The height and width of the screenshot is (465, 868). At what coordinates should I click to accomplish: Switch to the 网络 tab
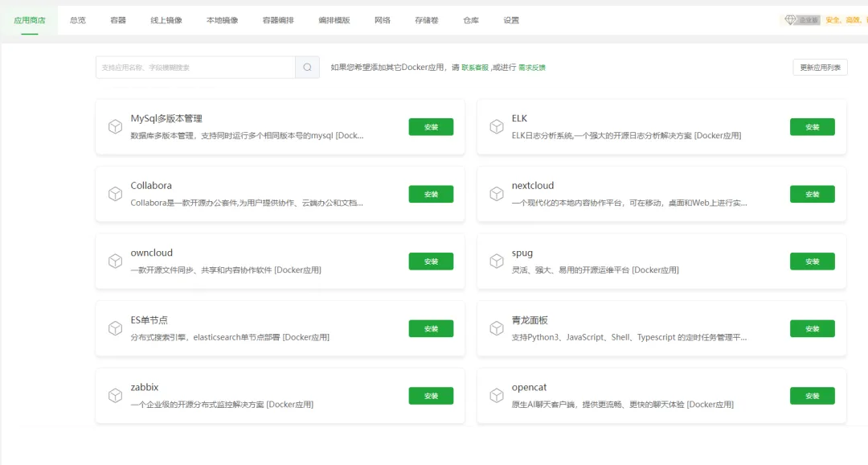[382, 20]
